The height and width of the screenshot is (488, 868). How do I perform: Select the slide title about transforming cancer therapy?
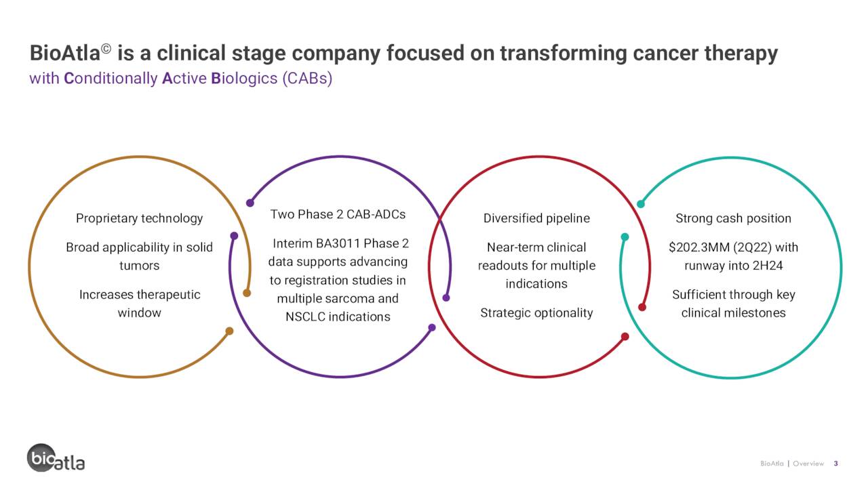[403, 54]
